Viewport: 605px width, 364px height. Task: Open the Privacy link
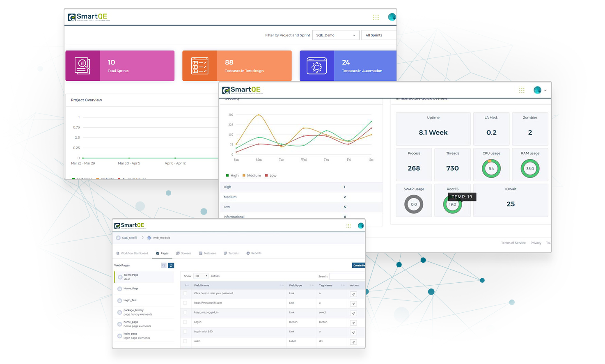pos(536,243)
